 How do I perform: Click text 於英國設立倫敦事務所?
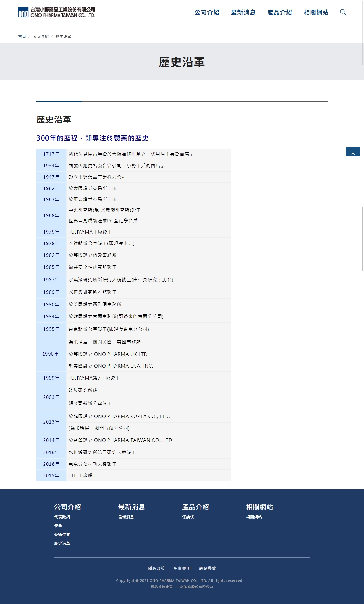92,255
